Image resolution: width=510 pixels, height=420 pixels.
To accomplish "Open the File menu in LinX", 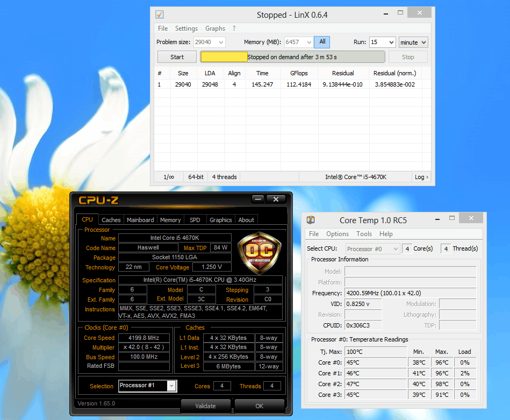I will tap(163, 29).
